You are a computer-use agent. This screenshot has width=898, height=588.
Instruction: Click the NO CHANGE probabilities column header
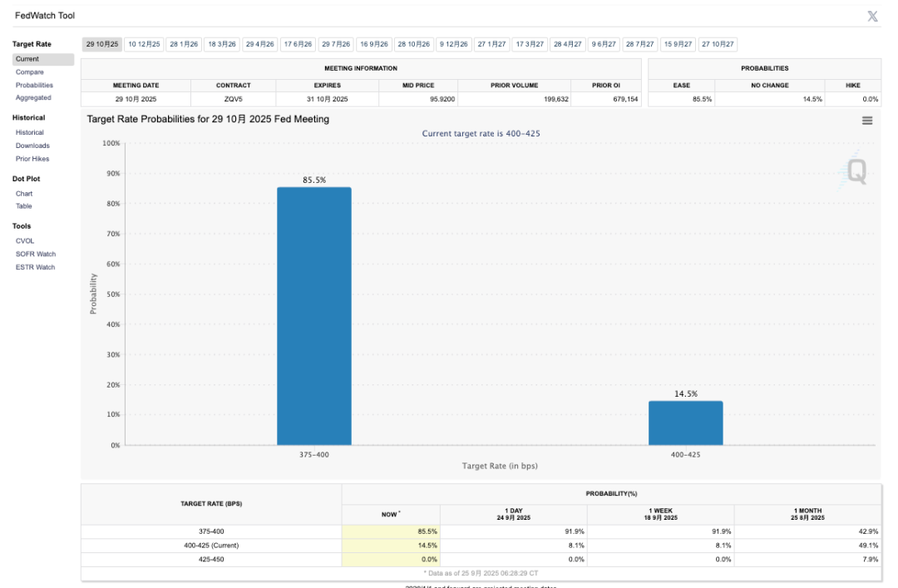pyautogui.click(x=770, y=86)
